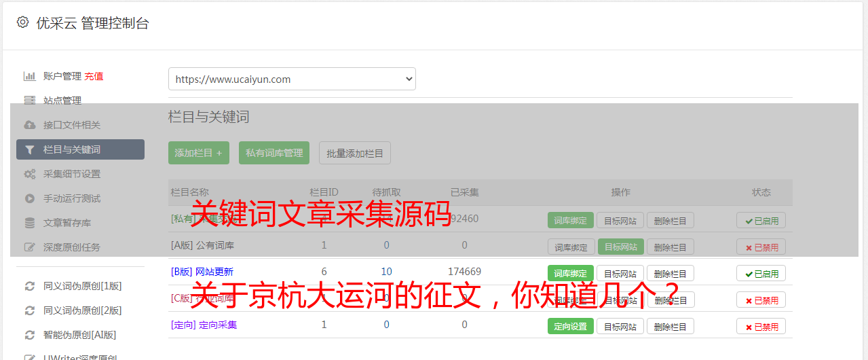Open the [B版] 网站更新 column link
Image resolution: width=868 pixels, height=360 pixels.
[202, 272]
